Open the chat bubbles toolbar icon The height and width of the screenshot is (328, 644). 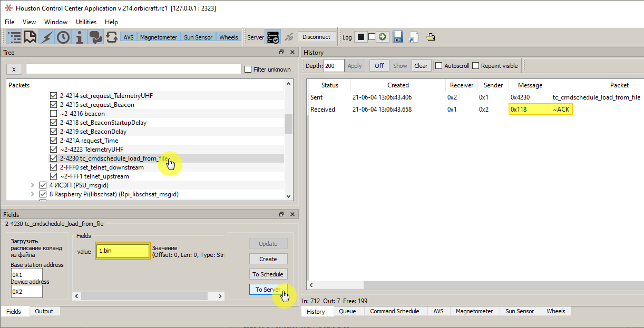pos(95,37)
